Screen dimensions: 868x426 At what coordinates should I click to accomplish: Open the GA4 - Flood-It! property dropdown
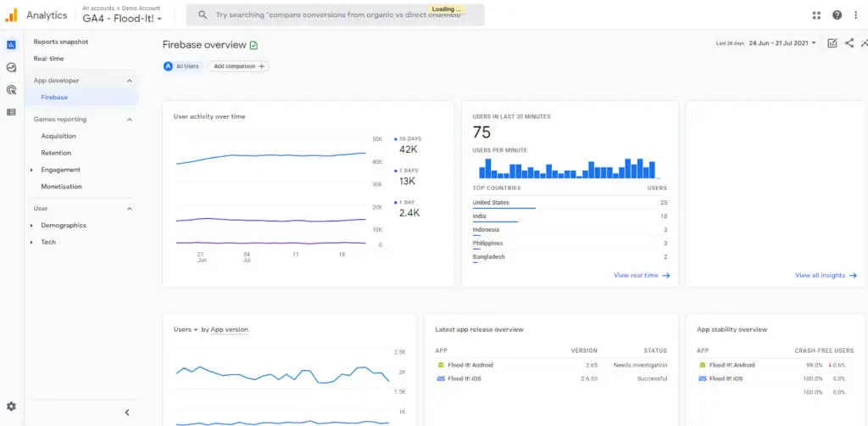pos(122,19)
